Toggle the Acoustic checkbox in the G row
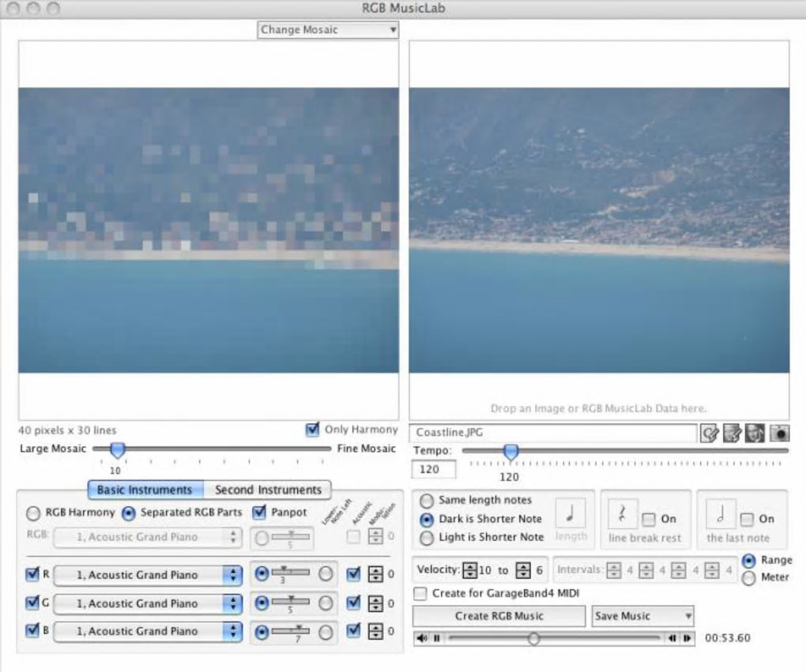Image resolution: width=806 pixels, height=672 pixels. pos(354,603)
